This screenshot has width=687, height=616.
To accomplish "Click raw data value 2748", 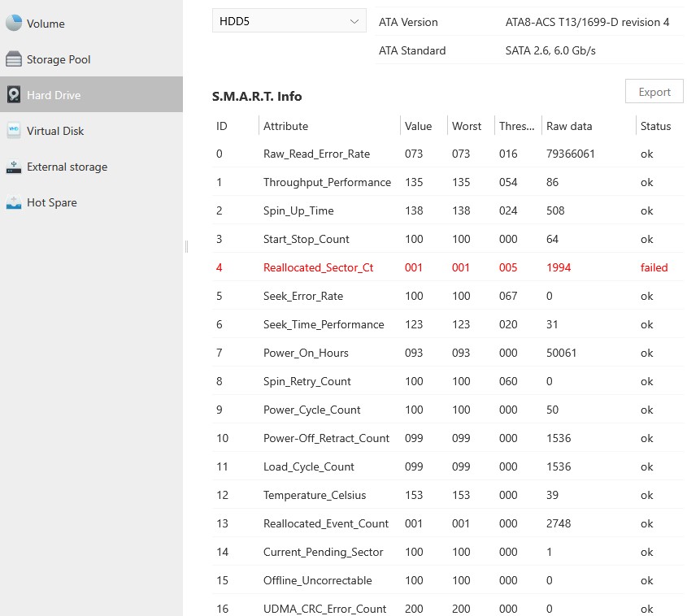I will pos(559,523).
